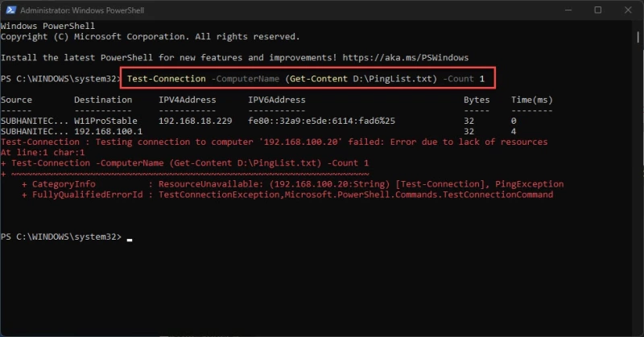
Task: Click the PowerShell icon in title bar
Action: (10, 10)
